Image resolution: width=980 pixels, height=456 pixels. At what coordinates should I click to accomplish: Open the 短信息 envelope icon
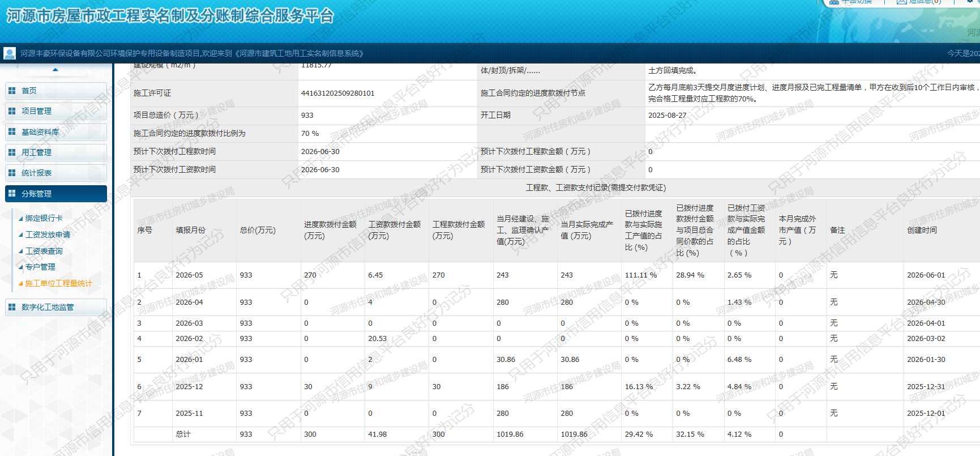click(x=902, y=2)
